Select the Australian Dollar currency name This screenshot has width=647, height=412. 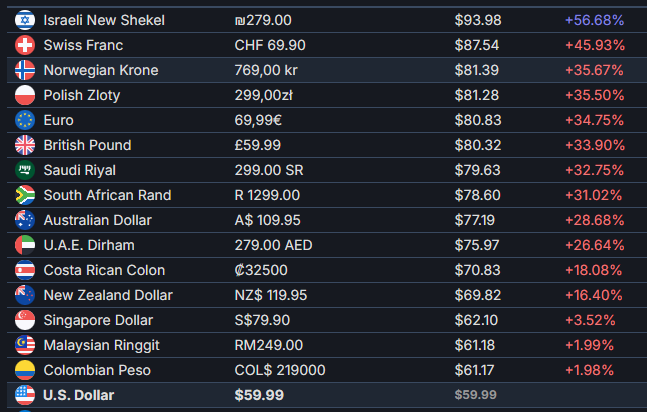(x=98, y=220)
